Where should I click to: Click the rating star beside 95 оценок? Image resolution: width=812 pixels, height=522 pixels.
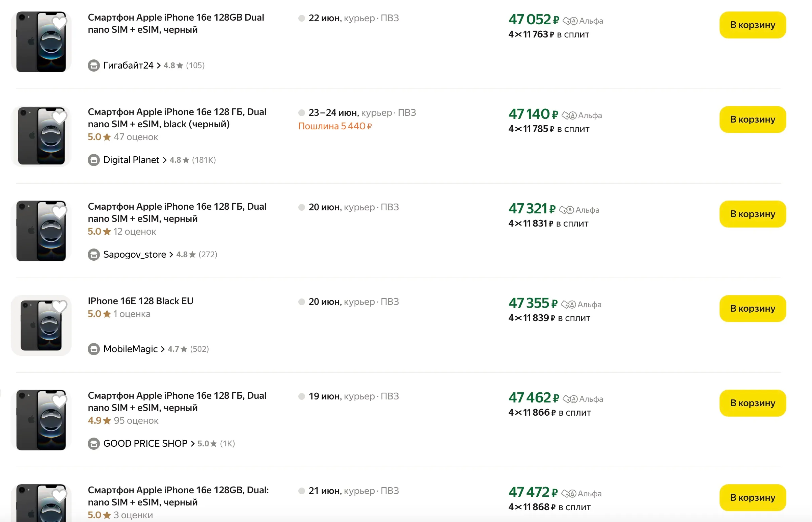107,421
